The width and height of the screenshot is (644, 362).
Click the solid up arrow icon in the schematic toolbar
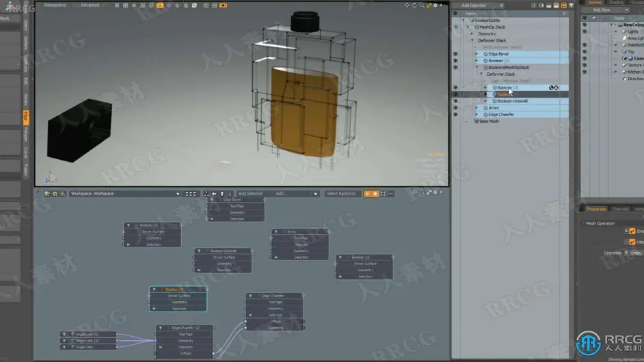pos(222,194)
